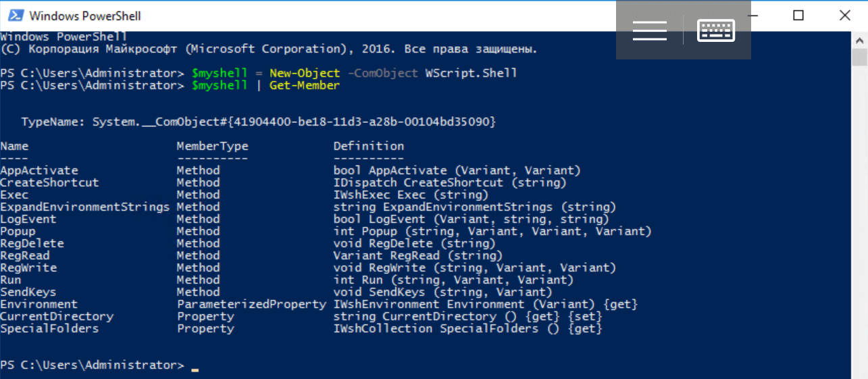Click the MemberType column header
The width and height of the screenshot is (868, 379).
click(212, 146)
